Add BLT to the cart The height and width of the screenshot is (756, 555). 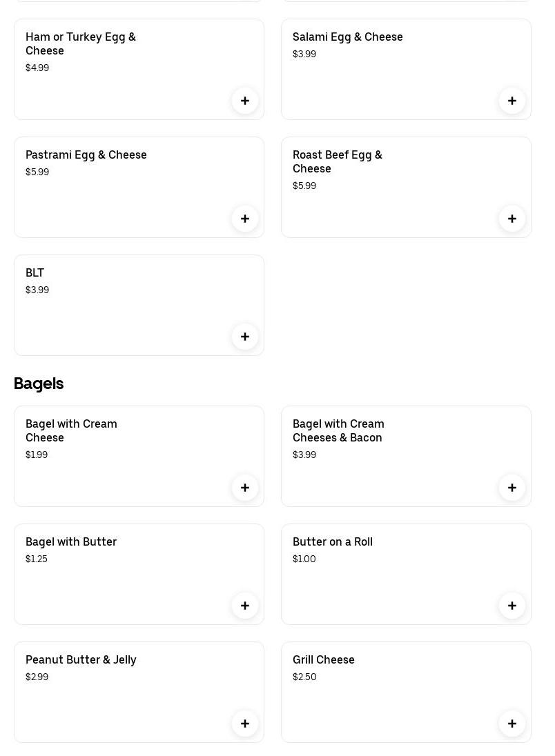(x=245, y=337)
